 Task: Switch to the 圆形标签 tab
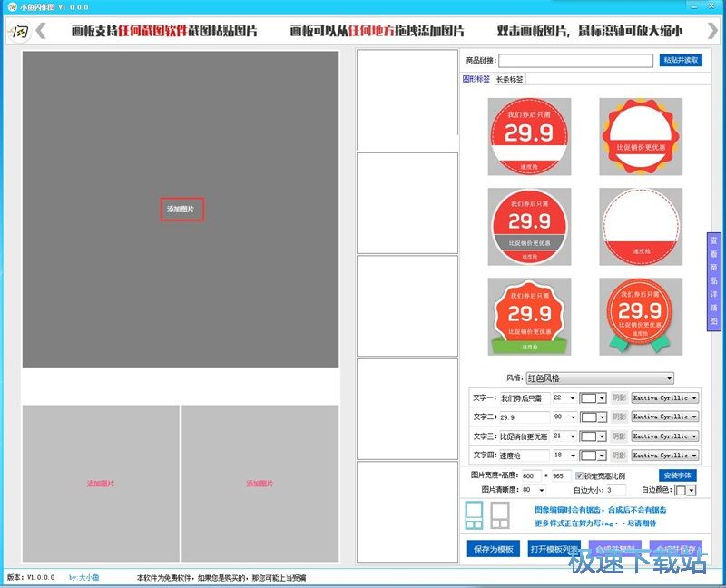(x=476, y=80)
